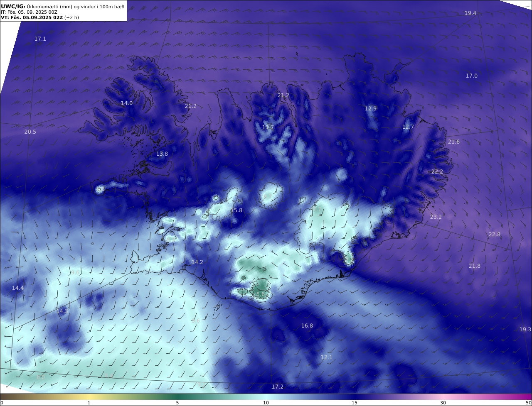Click the colorbar tick label 10
This screenshot has height=406, width=532.
coord(266,403)
